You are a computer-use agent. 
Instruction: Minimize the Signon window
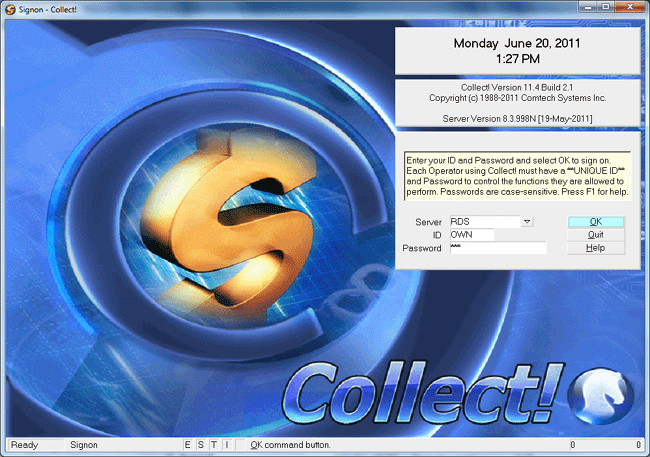tap(588, 7)
